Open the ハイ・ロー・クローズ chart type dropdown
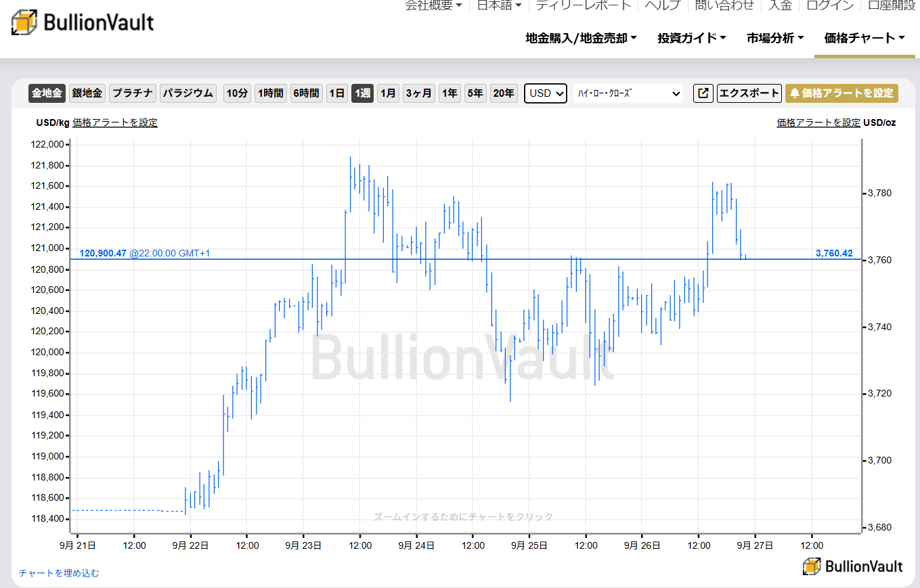 click(x=628, y=93)
